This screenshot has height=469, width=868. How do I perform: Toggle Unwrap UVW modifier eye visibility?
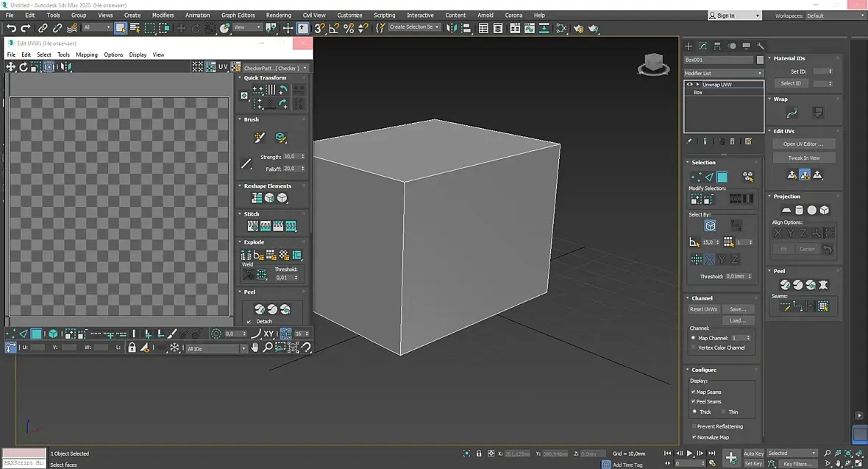click(x=689, y=85)
